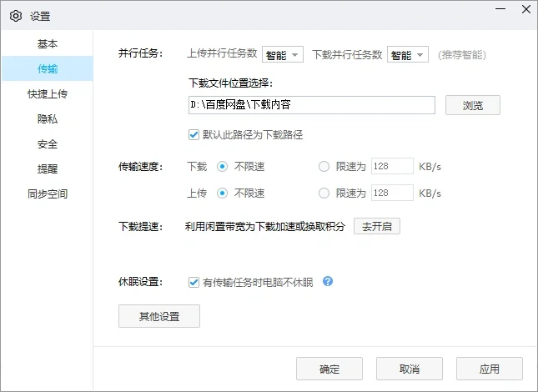Toggle 默认此路径为下载路径 checkbox
The image size is (538, 392).
[194, 134]
